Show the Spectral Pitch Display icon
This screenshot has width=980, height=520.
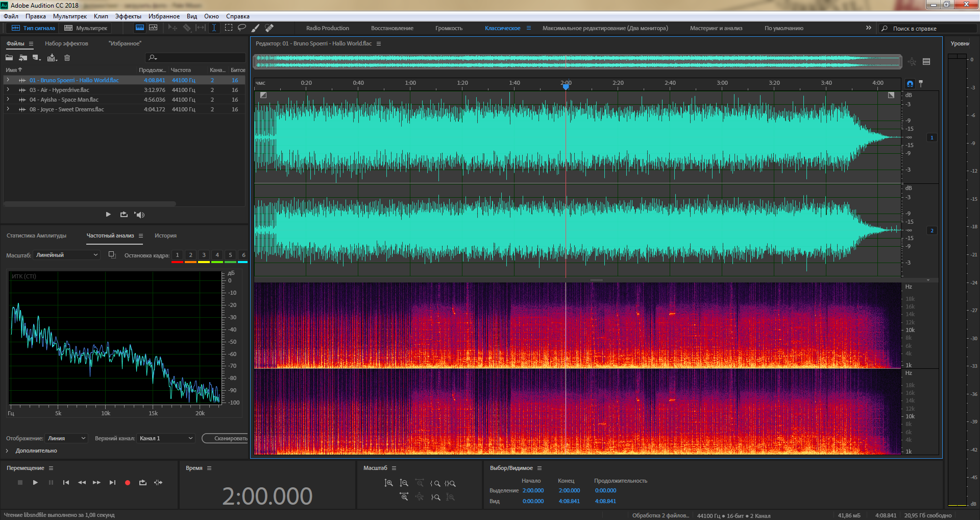click(153, 28)
